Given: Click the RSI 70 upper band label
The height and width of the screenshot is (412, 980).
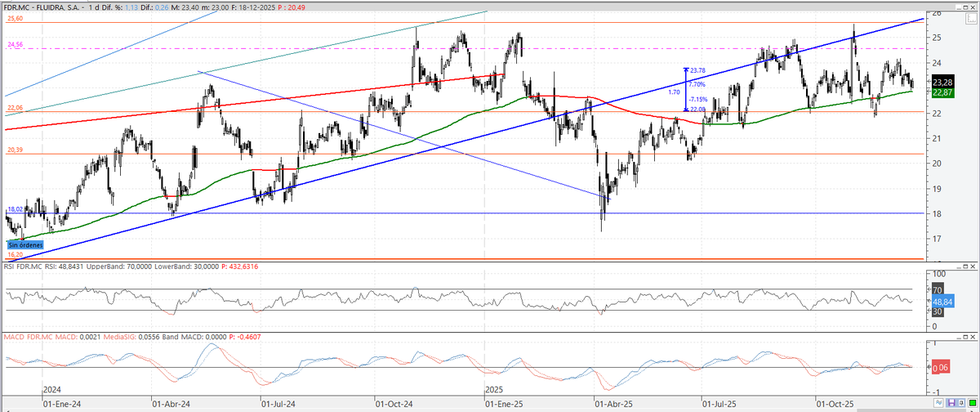Looking at the screenshot, I should 937,290.
